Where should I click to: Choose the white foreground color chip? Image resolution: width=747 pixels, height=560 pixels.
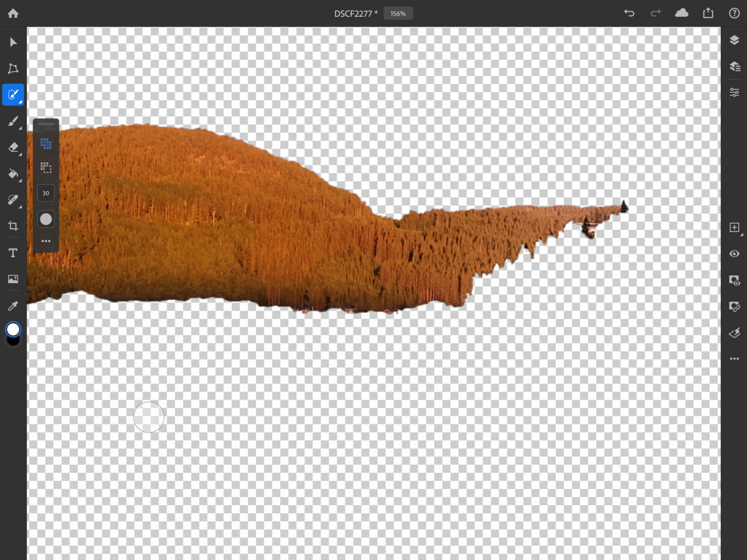click(13, 329)
